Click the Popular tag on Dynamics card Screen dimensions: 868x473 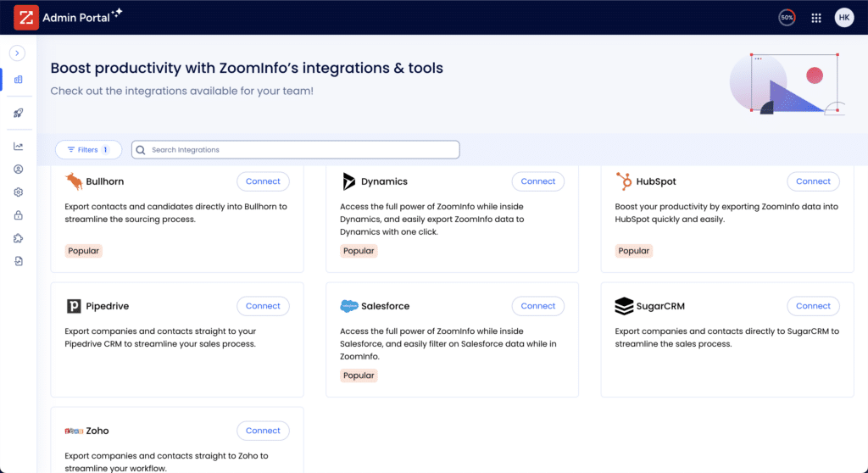coord(359,251)
